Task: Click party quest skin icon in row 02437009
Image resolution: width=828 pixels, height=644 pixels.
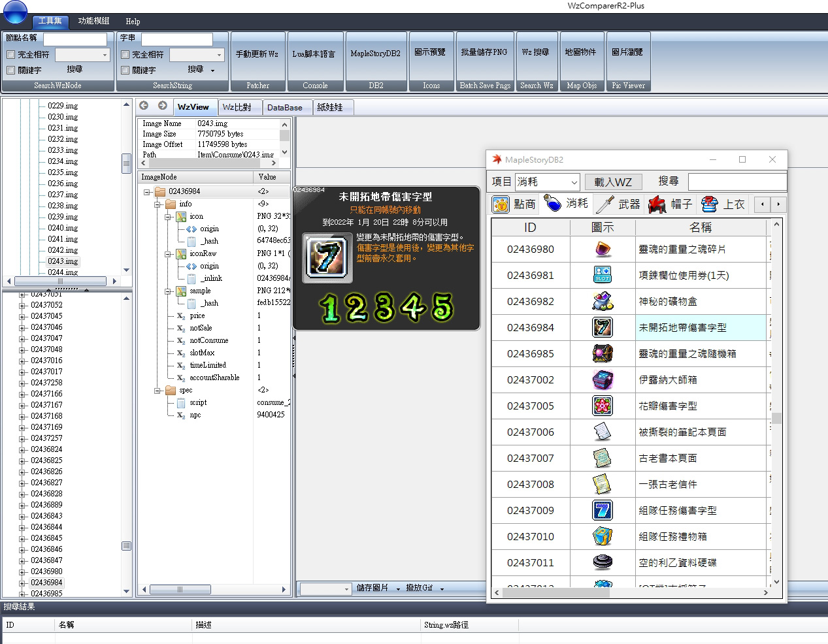Action: (603, 510)
